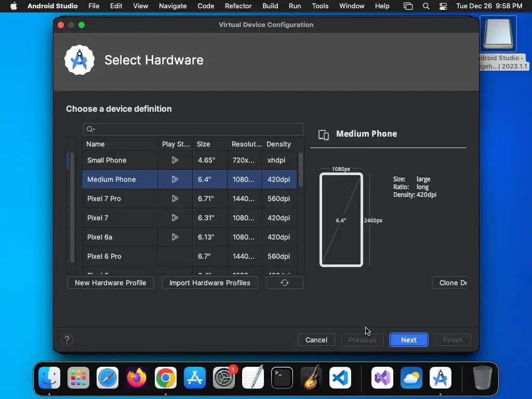This screenshot has width=532, height=399.
Task: Open Launchpad from the Dock
Action: (x=78, y=378)
